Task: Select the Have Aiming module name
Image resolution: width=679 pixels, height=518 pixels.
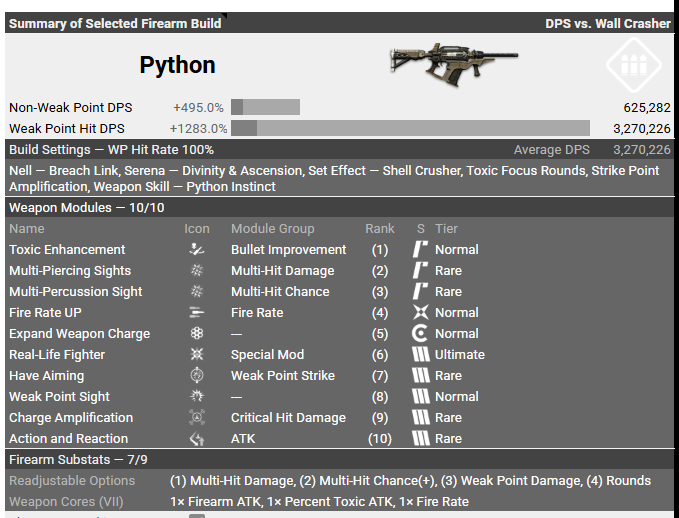Action: (46, 376)
